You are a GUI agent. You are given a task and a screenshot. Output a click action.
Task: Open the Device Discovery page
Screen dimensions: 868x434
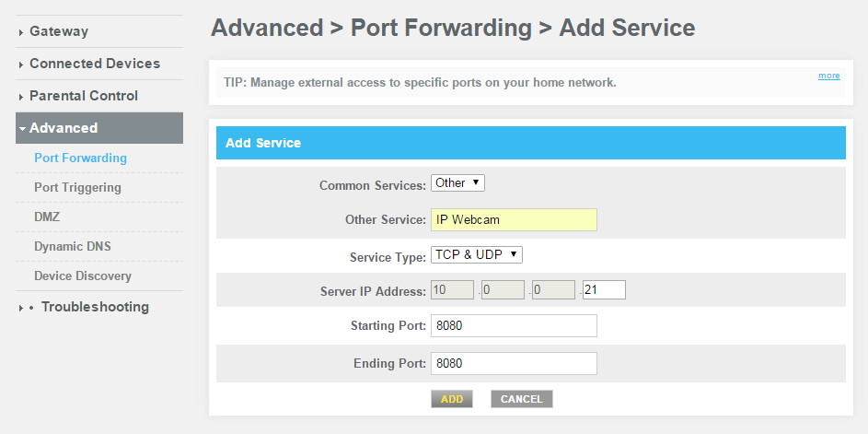[x=83, y=276]
